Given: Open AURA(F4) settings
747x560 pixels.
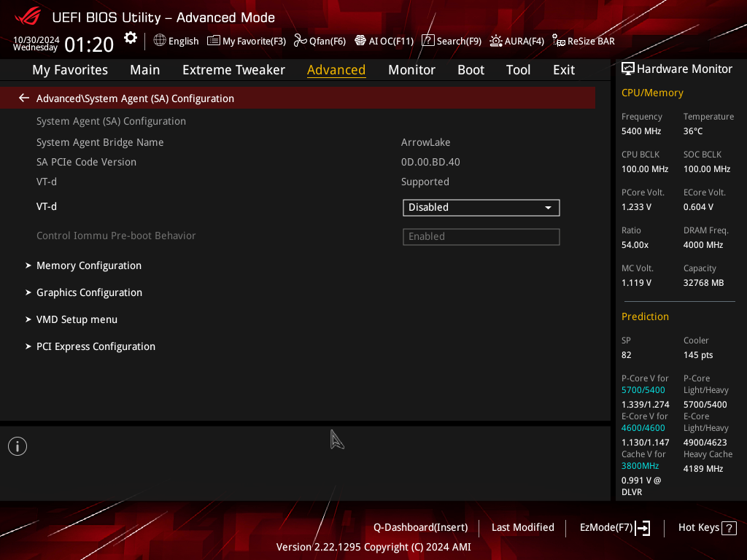Looking at the screenshot, I should pyautogui.click(x=524, y=41).
